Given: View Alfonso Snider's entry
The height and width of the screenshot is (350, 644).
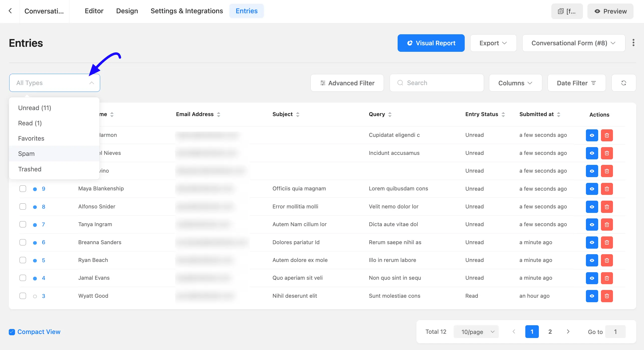Looking at the screenshot, I should [592, 207].
